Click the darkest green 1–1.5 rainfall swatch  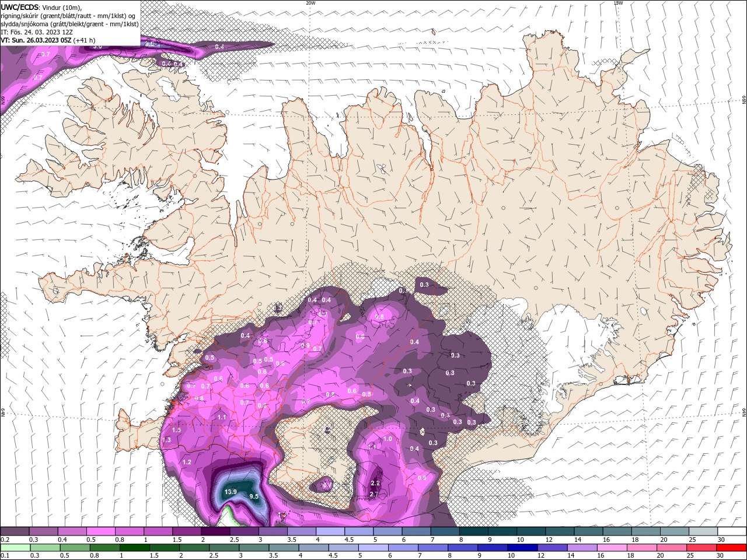coord(135,548)
